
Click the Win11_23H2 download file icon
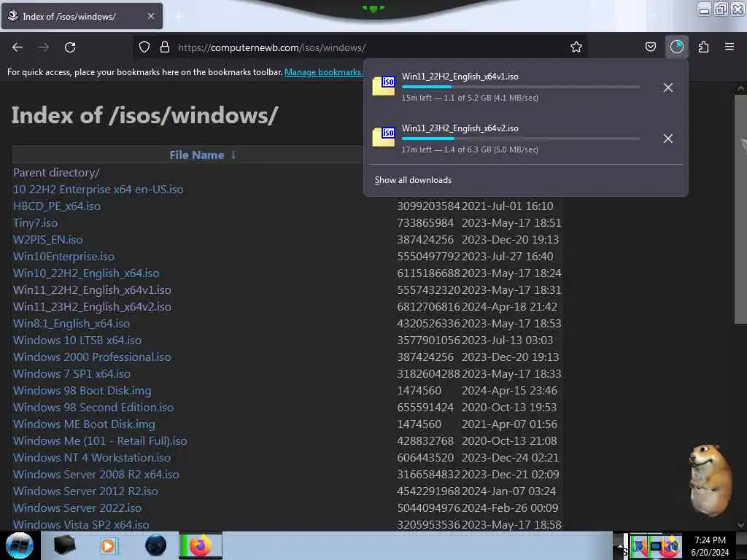[384, 137]
